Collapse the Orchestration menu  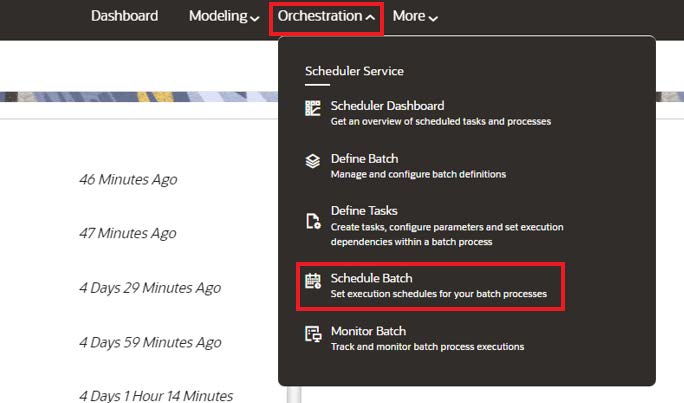point(326,16)
